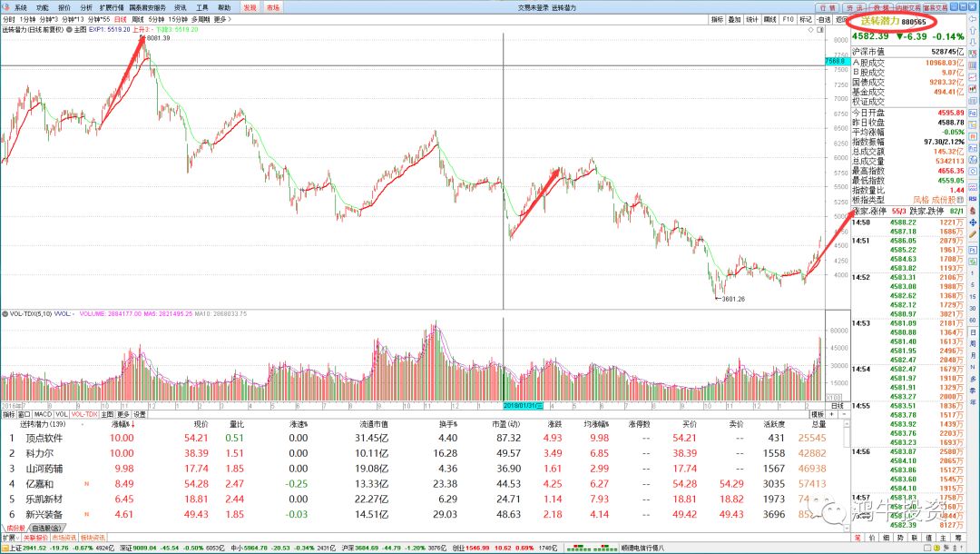Click the 叠加 overlay button

click(x=734, y=18)
